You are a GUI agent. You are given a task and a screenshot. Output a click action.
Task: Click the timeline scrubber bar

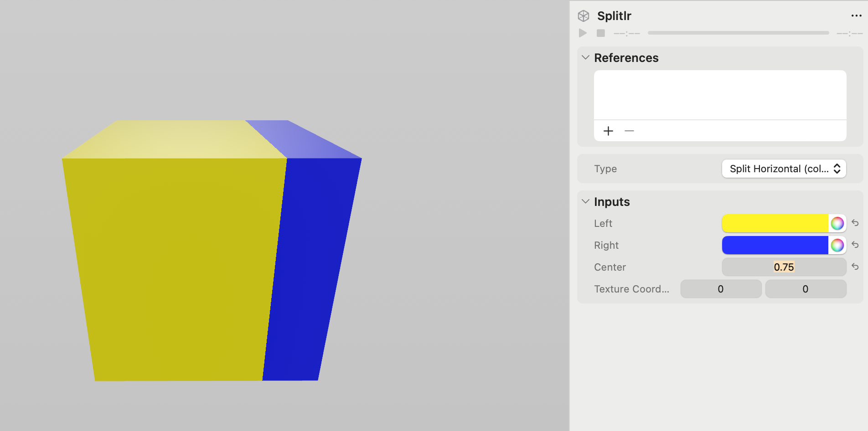point(738,33)
